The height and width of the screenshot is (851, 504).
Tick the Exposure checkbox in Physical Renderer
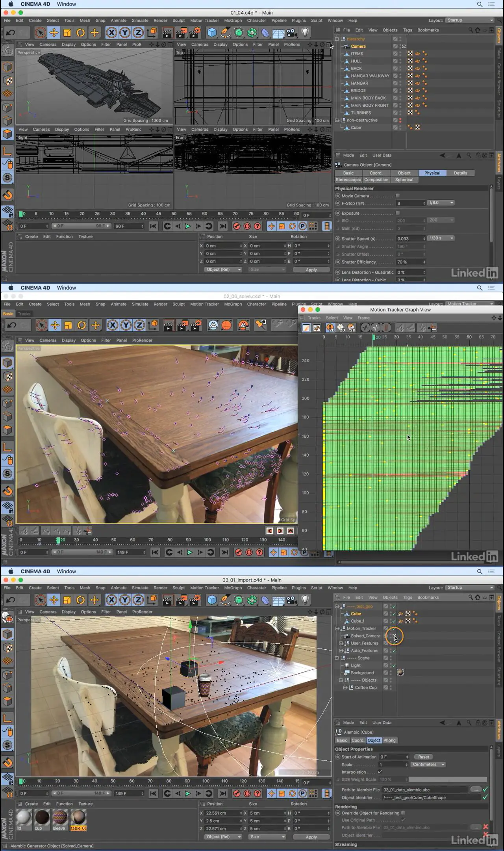point(398,213)
